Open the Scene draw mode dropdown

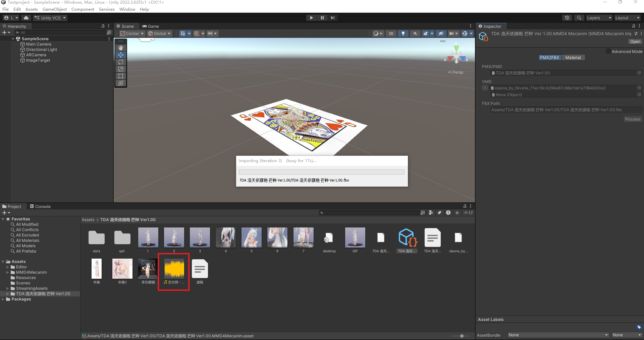pos(378,33)
